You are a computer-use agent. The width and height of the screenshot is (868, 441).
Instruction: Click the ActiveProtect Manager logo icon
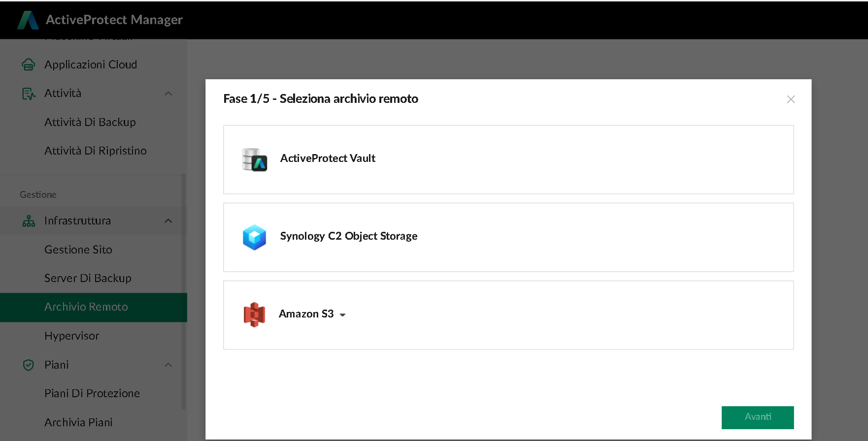(28, 20)
